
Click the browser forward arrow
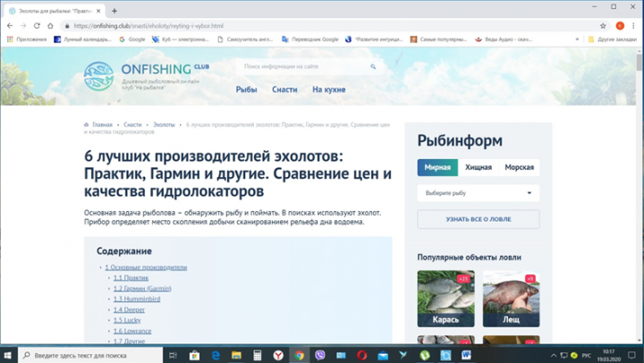pos(23,25)
